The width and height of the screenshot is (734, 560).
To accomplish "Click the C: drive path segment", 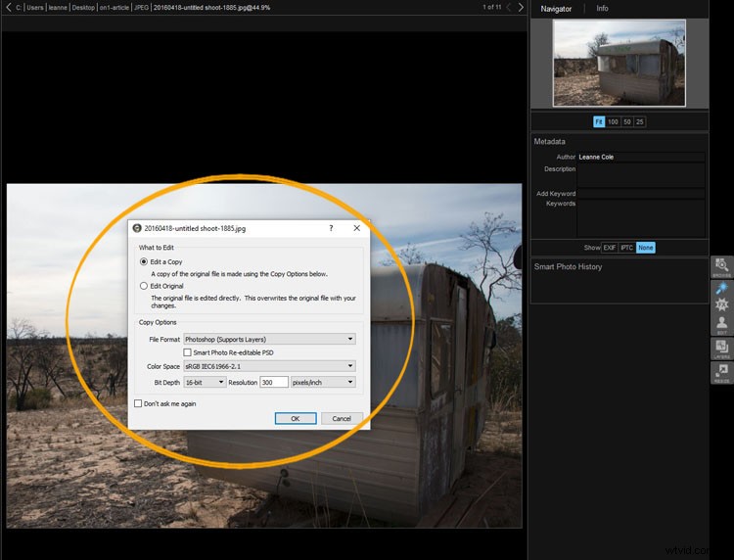I will coord(19,8).
